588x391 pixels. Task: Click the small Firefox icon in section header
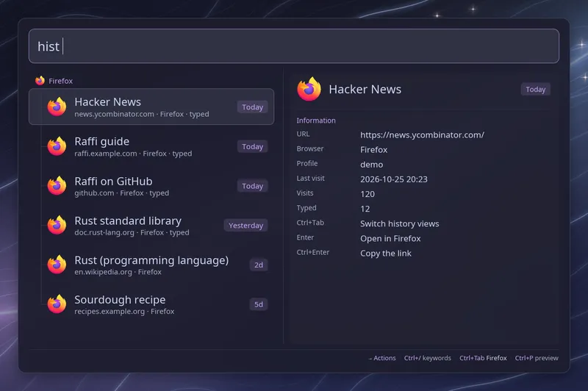pyautogui.click(x=40, y=81)
